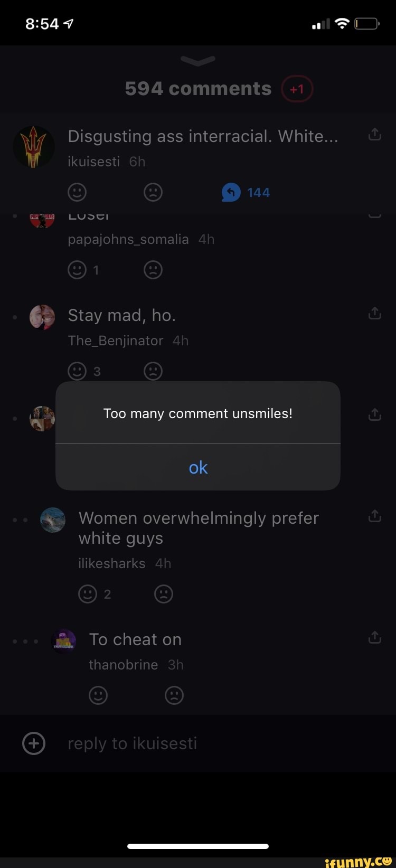Smile ikuisesti's top comment
396x868 pixels.
(77, 192)
